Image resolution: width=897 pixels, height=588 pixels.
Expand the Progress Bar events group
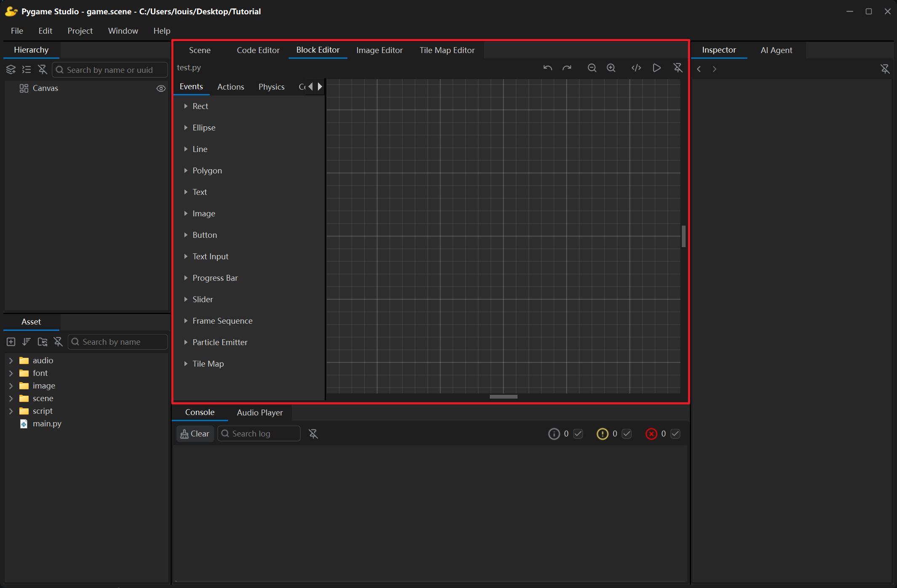coord(186,278)
